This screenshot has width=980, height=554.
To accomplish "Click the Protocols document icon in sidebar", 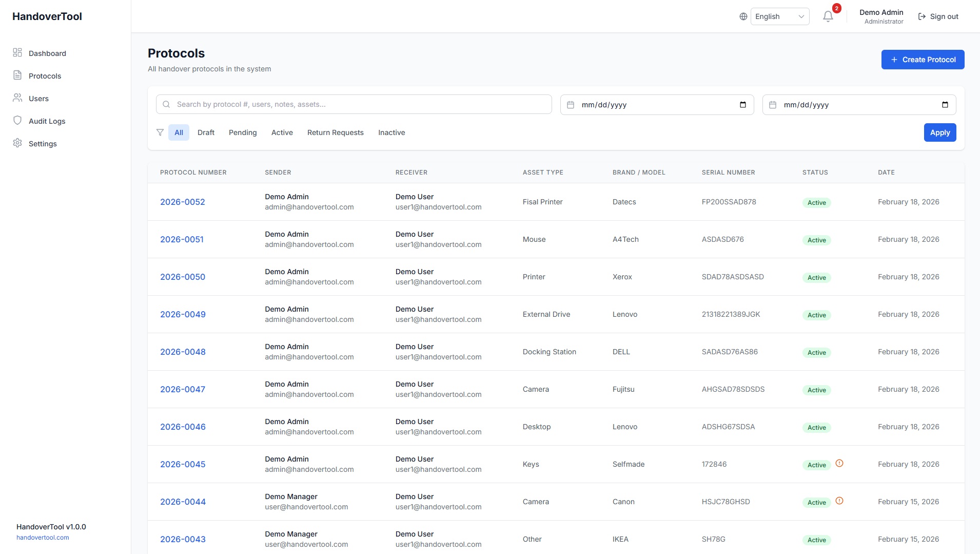I will tap(17, 75).
